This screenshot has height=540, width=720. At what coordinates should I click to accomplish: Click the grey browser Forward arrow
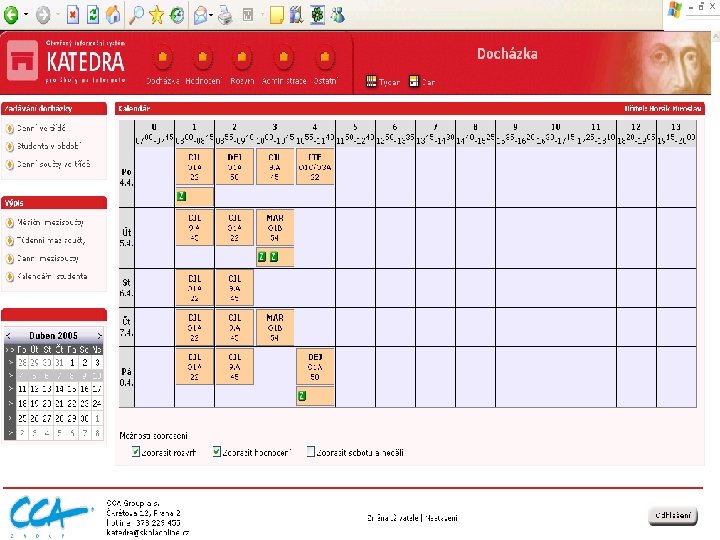pos(43,15)
